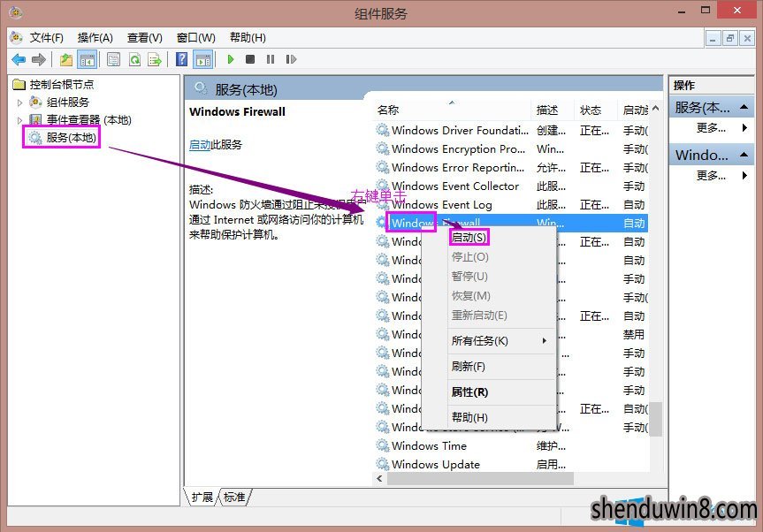This screenshot has height=532, width=763.
Task: Expand the 组件服务 tree node
Action: point(19,103)
